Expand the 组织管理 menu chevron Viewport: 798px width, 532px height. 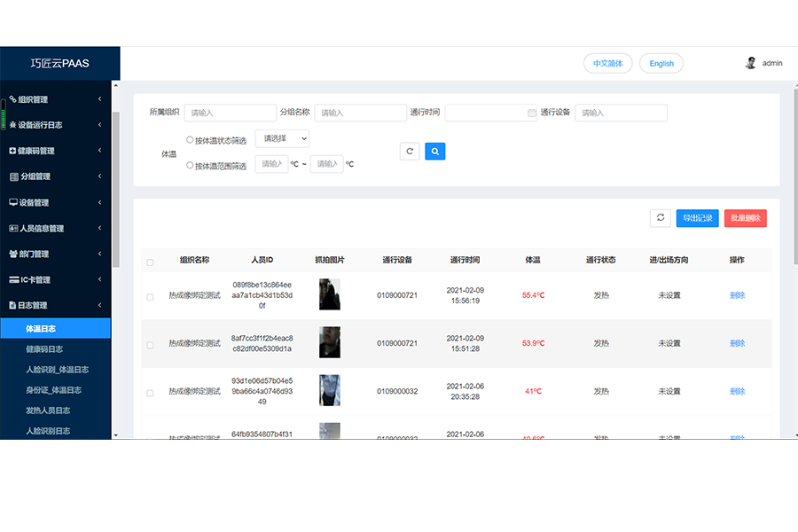[99, 98]
